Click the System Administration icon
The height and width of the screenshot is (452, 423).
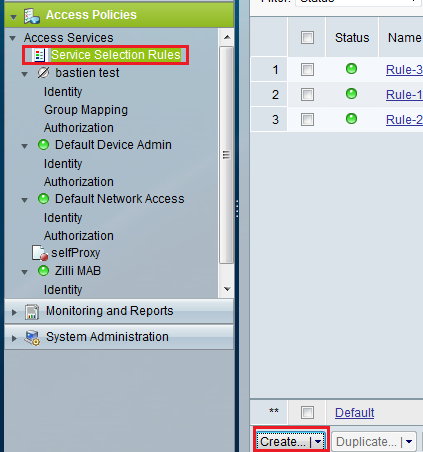(x=32, y=338)
